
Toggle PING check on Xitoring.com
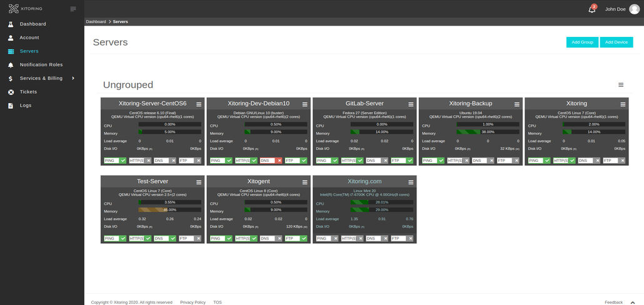click(x=327, y=239)
